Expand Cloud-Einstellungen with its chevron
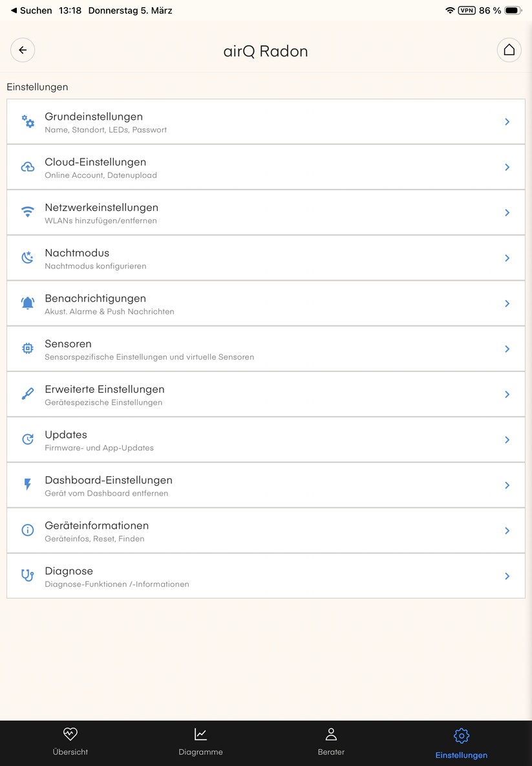 pyautogui.click(x=507, y=167)
